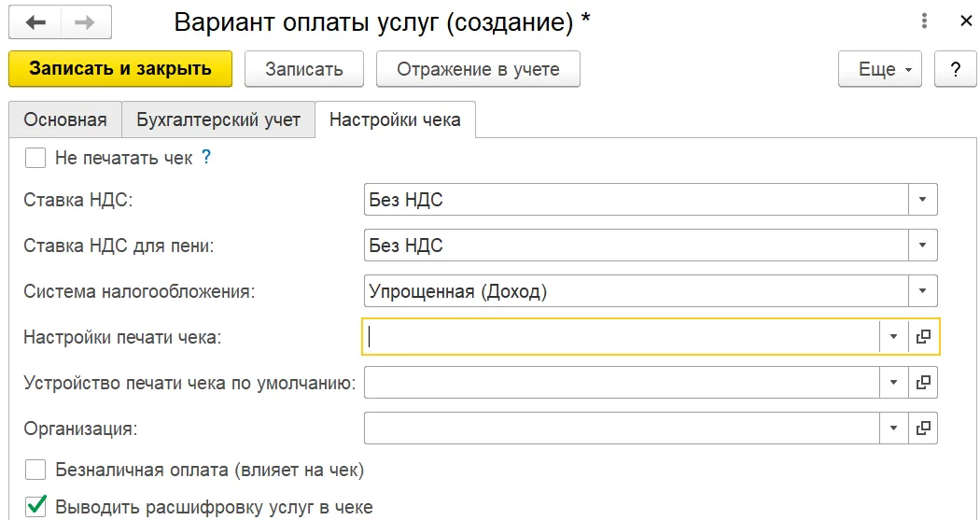
Task: Open Система налогообложения dropdown list
Action: [922, 290]
